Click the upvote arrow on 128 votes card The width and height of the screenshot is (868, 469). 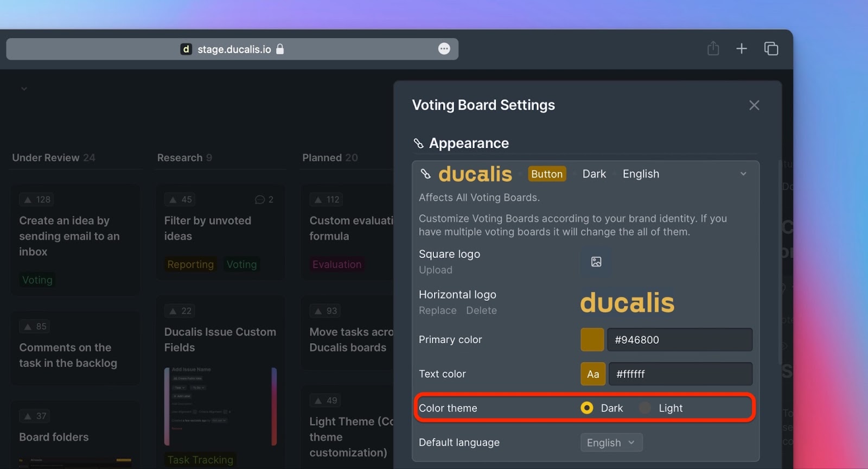point(28,200)
